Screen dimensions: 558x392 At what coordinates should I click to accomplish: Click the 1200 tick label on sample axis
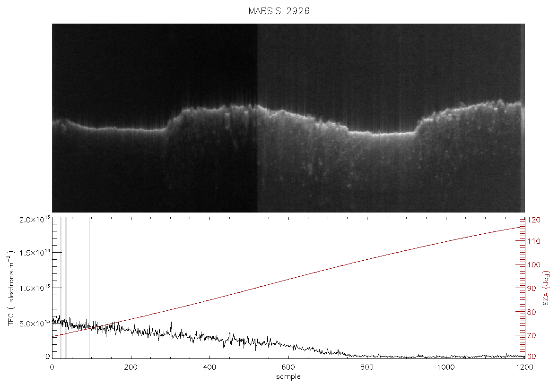pyautogui.click(x=524, y=367)
